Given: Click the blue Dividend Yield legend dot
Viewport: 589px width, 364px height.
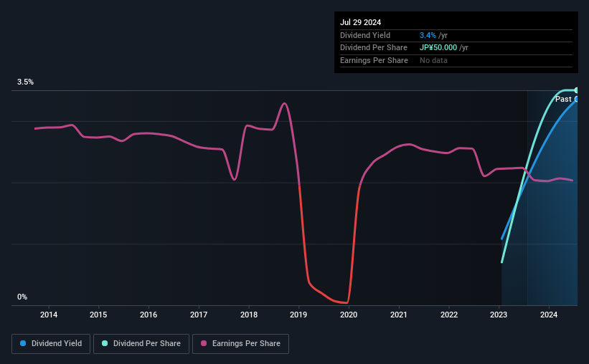Looking at the screenshot, I should [23, 343].
